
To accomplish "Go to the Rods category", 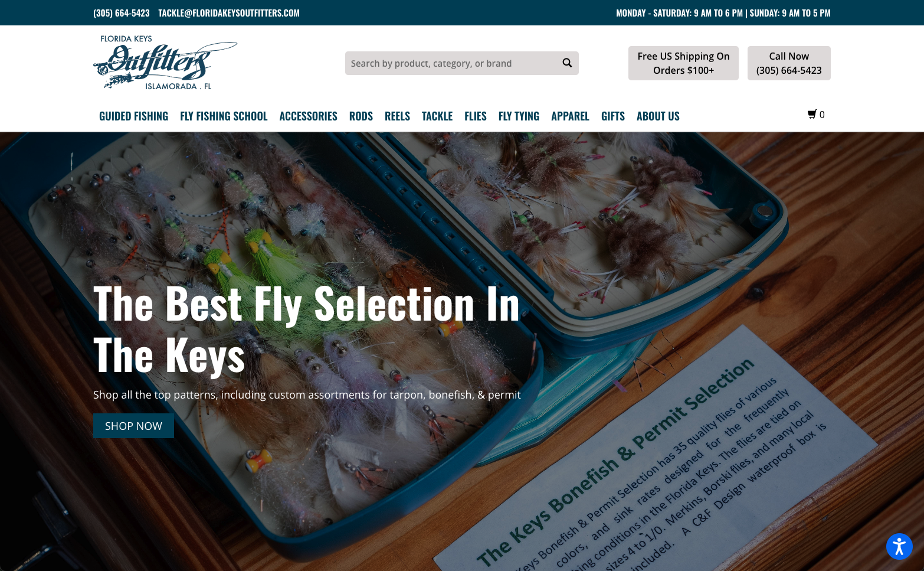I will pos(361,116).
